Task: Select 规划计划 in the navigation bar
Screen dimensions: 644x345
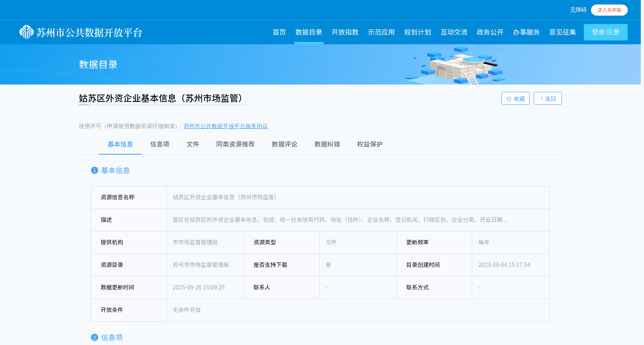Action: point(417,32)
